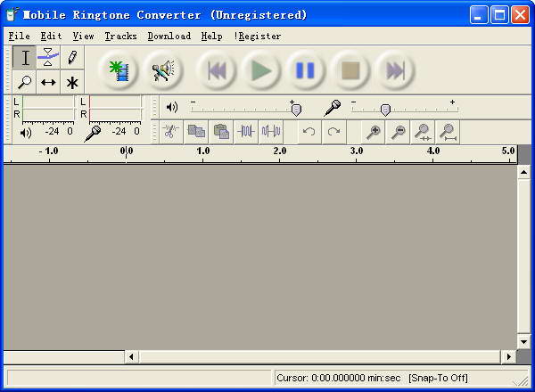Click the [Snap-To Off] status text
535x392 pixels.
[x=438, y=378]
